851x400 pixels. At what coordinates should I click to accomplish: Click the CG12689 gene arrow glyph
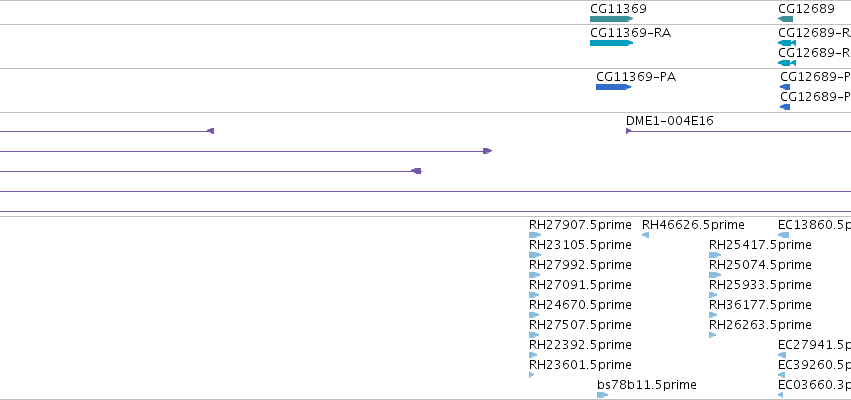[x=785, y=19]
